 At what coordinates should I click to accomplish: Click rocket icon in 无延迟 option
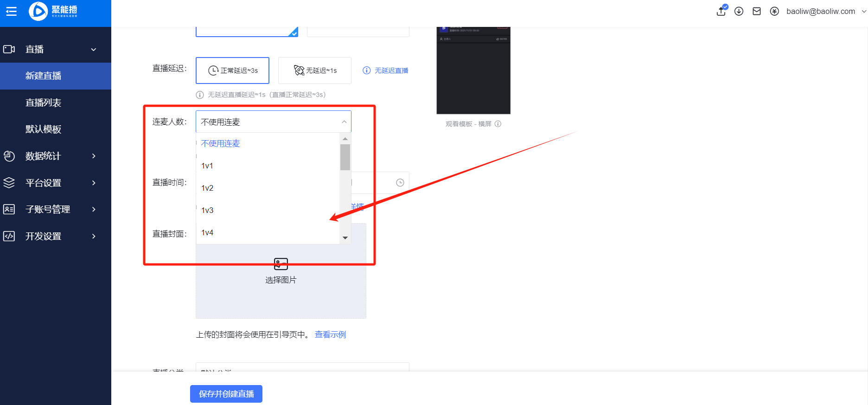[x=299, y=71]
